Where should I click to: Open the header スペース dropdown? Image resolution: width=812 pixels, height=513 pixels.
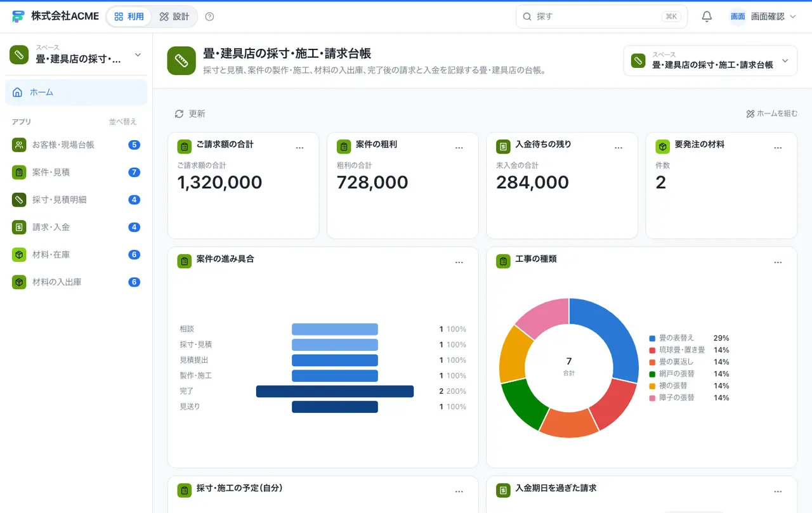710,61
